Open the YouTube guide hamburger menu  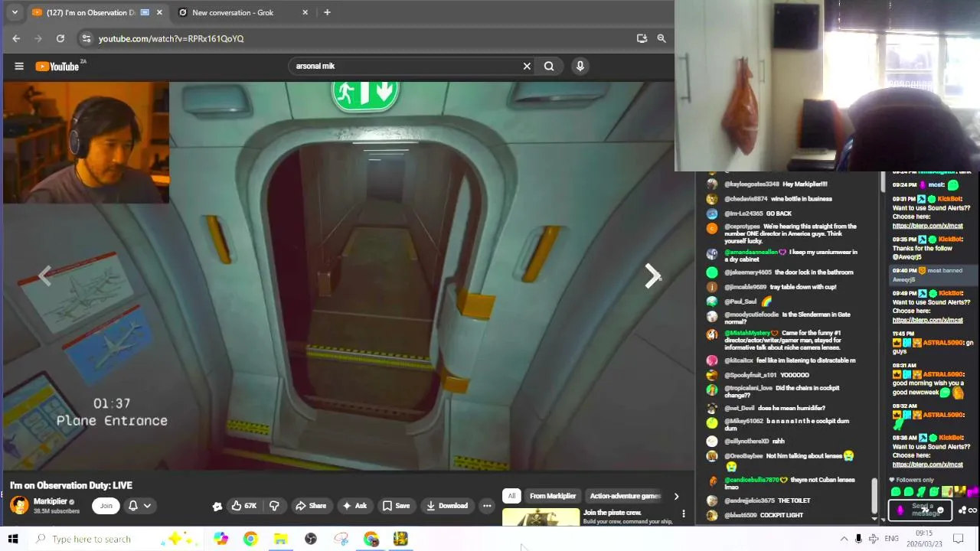(x=19, y=66)
